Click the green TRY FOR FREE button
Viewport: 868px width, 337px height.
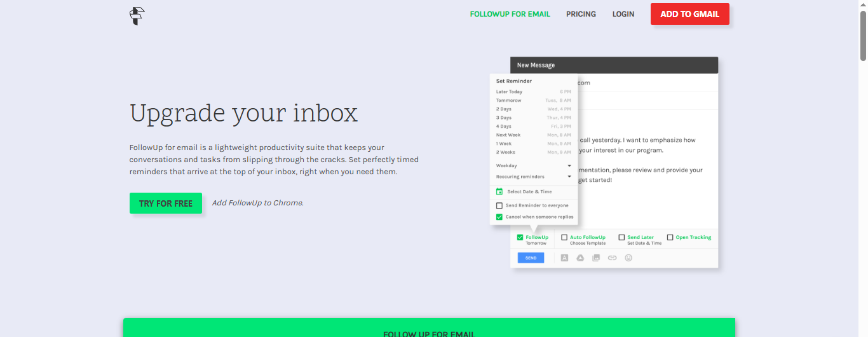[x=166, y=203]
